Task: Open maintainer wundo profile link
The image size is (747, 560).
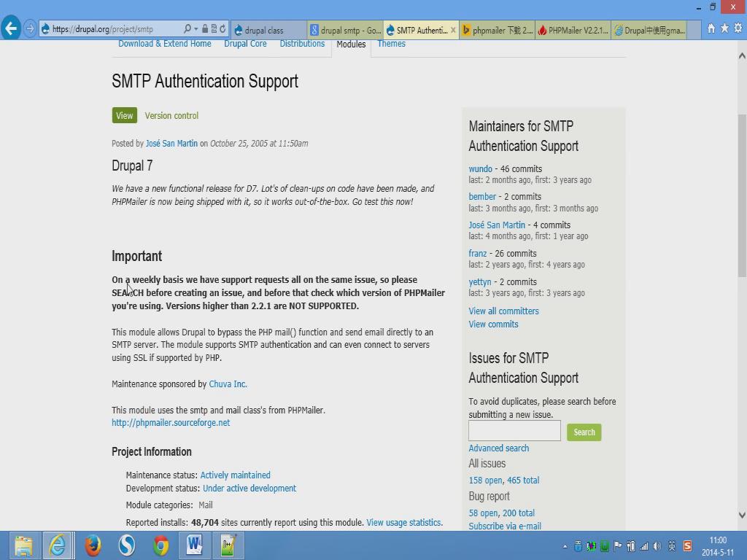Action: coord(480,169)
